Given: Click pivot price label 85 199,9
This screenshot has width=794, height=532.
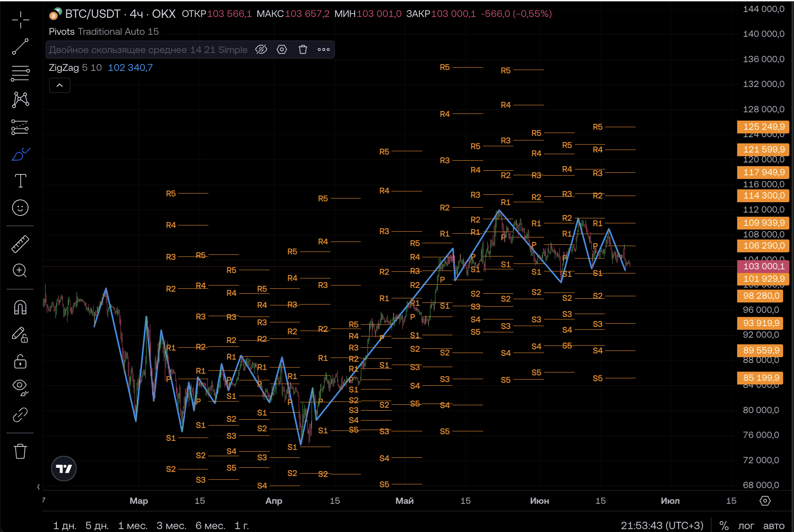Looking at the screenshot, I should pos(760,378).
